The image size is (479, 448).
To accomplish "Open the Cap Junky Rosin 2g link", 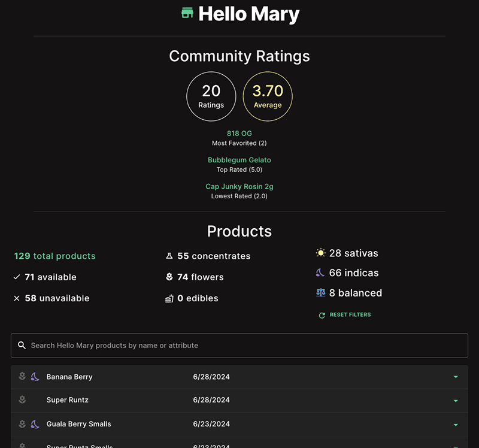I will pyautogui.click(x=239, y=186).
